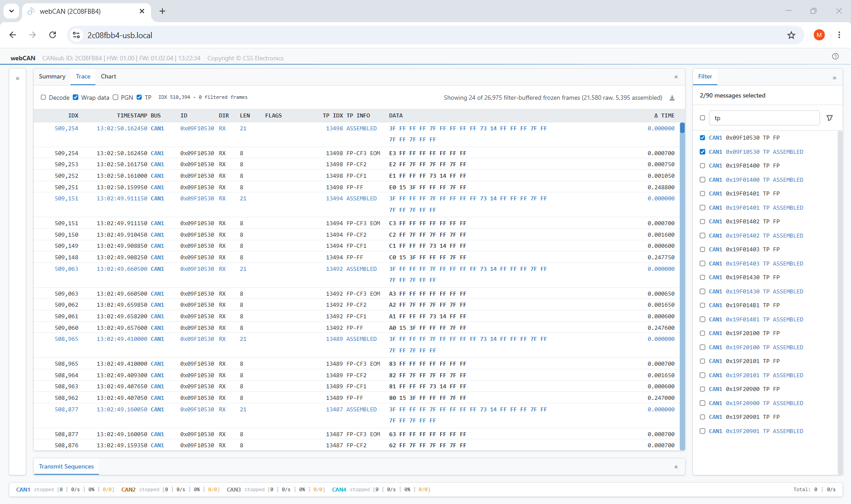Screen dimensions: 851x504
Task: Expand the left sidebar panel
Action: coord(18,78)
